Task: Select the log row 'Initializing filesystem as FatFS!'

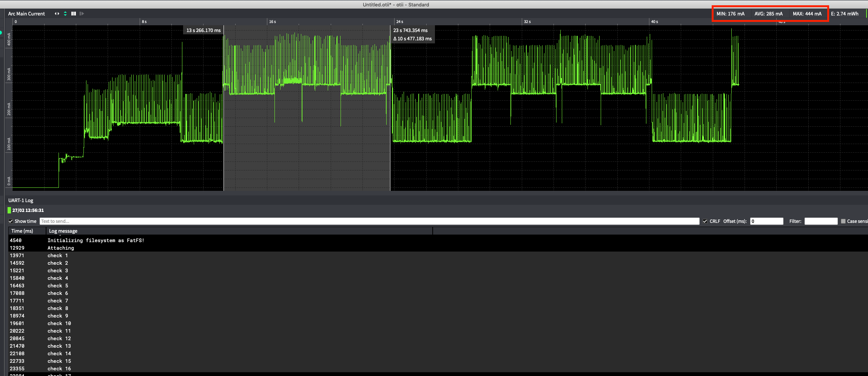Action: pyautogui.click(x=438, y=240)
